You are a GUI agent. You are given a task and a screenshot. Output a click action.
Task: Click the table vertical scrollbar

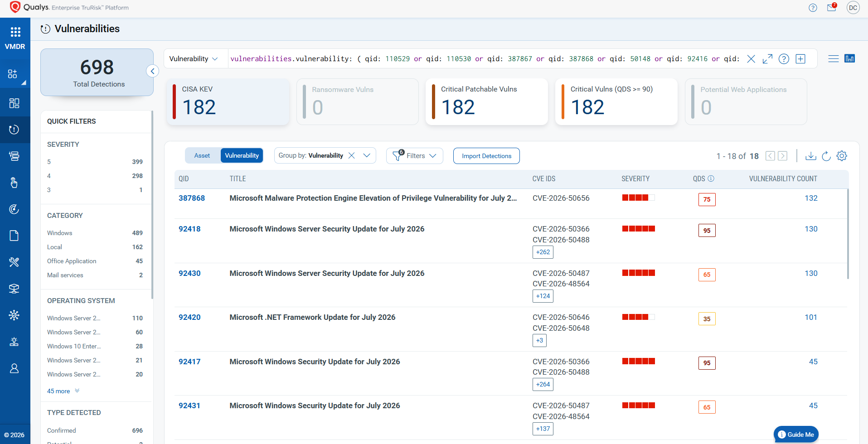tap(848, 234)
